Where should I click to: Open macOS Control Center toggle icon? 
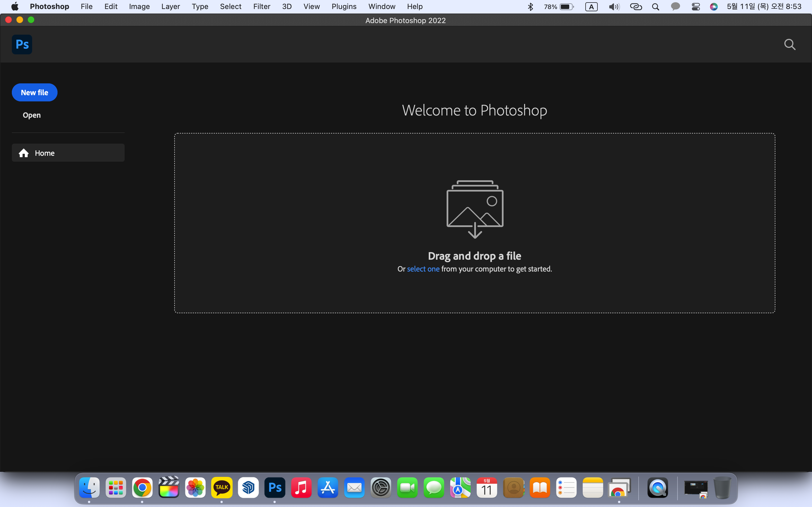click(x=696, y=7)
